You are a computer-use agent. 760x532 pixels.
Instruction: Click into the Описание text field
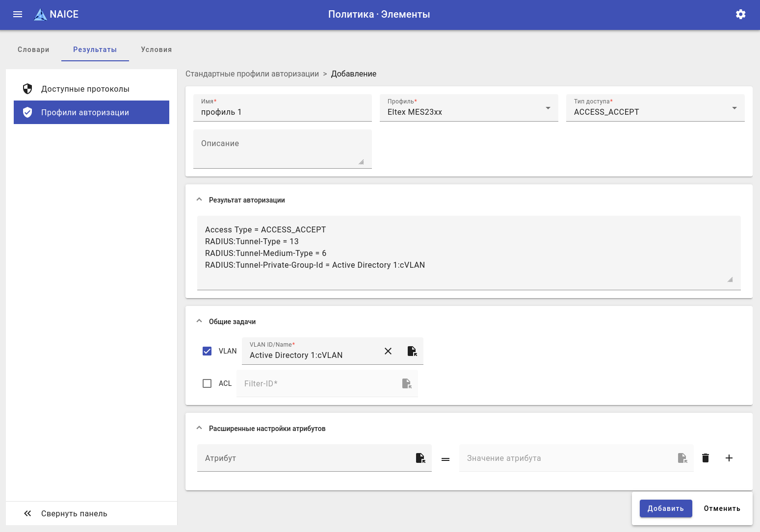[282, 149]
